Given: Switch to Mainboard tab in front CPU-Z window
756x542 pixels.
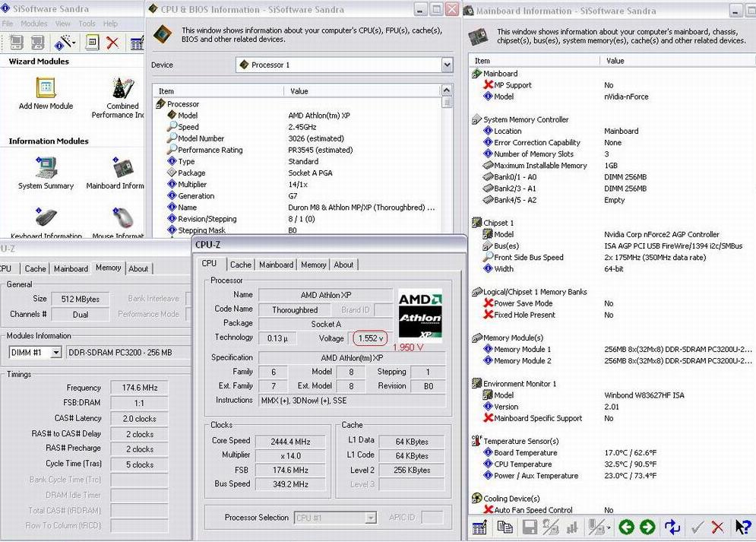Looking at the screenshot, I should coord(277,265).
